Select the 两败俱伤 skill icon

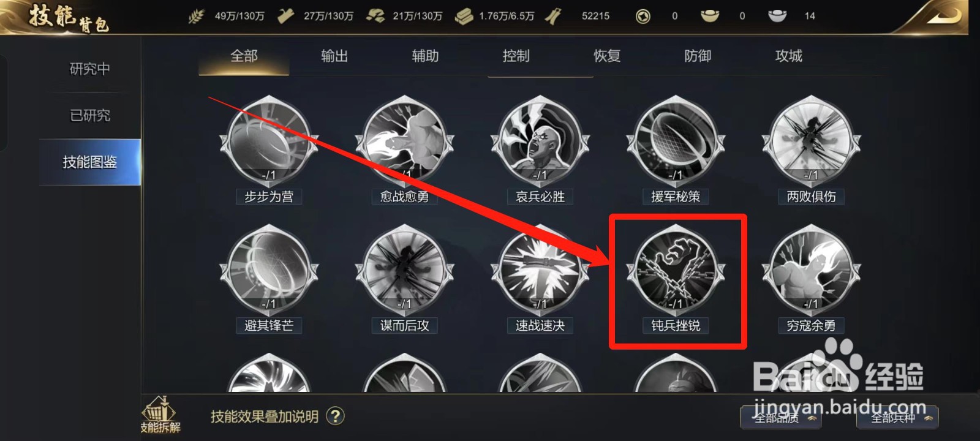click(x=811, y=143)
